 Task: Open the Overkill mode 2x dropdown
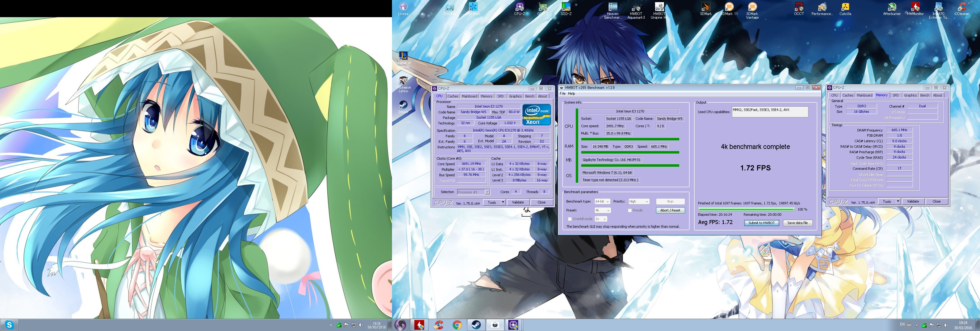[601, 219]
